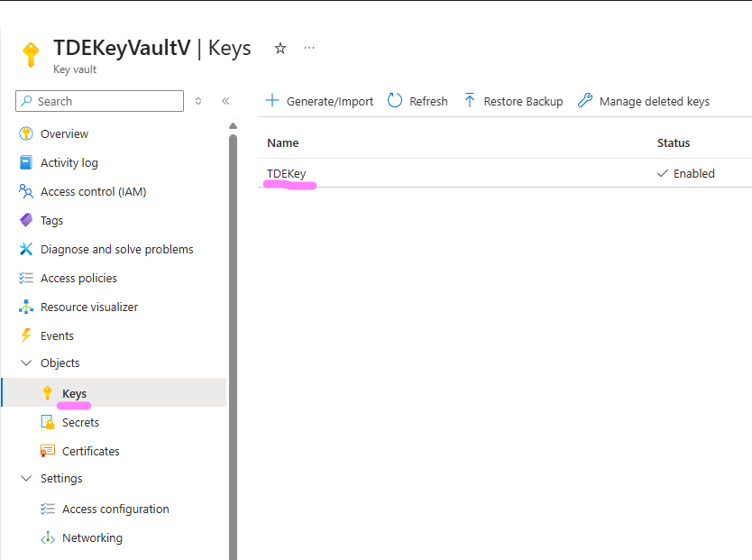Go to Secrets under Objects
752x560 pixels.
[80, 422]
